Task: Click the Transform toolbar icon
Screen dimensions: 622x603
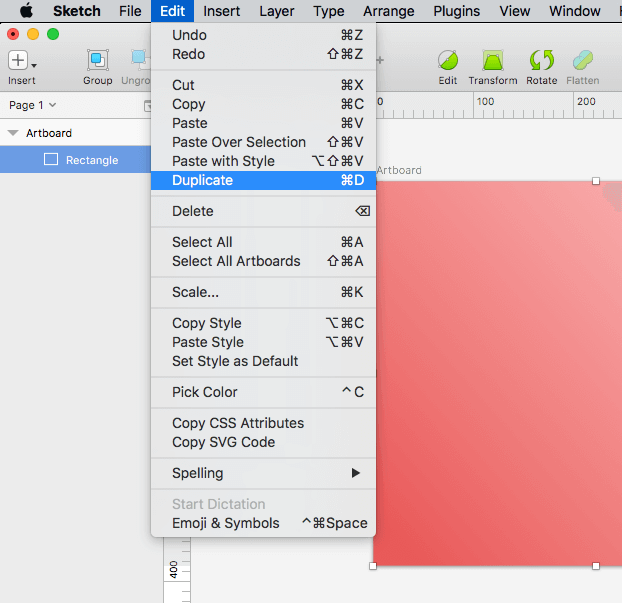Action: 493,60
